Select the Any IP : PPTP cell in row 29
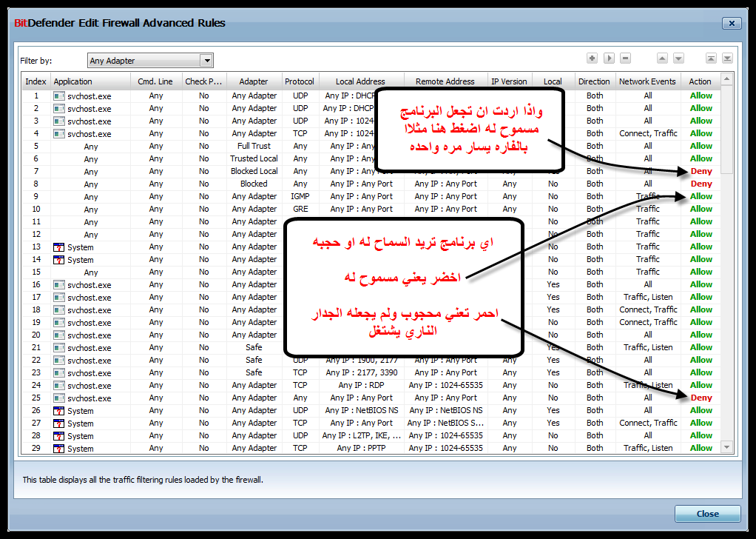This screenshot has height=539, width=756. click(362, 448)
